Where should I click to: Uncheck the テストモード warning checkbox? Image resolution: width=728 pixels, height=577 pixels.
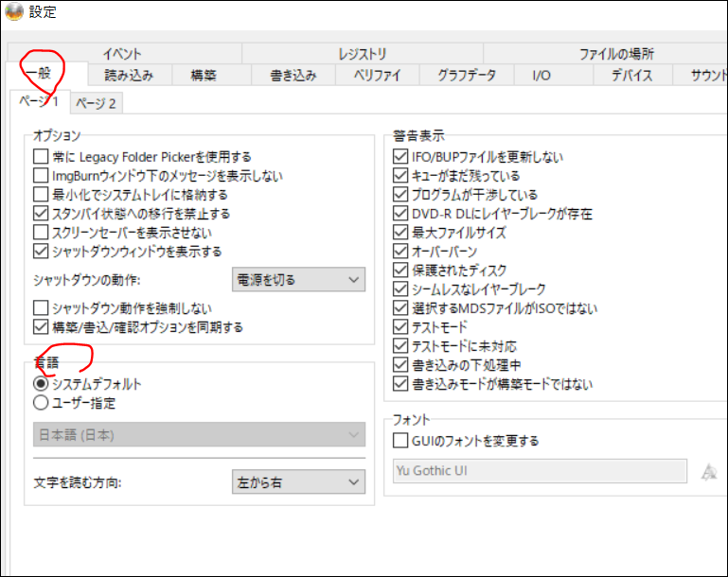click(x=400, y=327)
